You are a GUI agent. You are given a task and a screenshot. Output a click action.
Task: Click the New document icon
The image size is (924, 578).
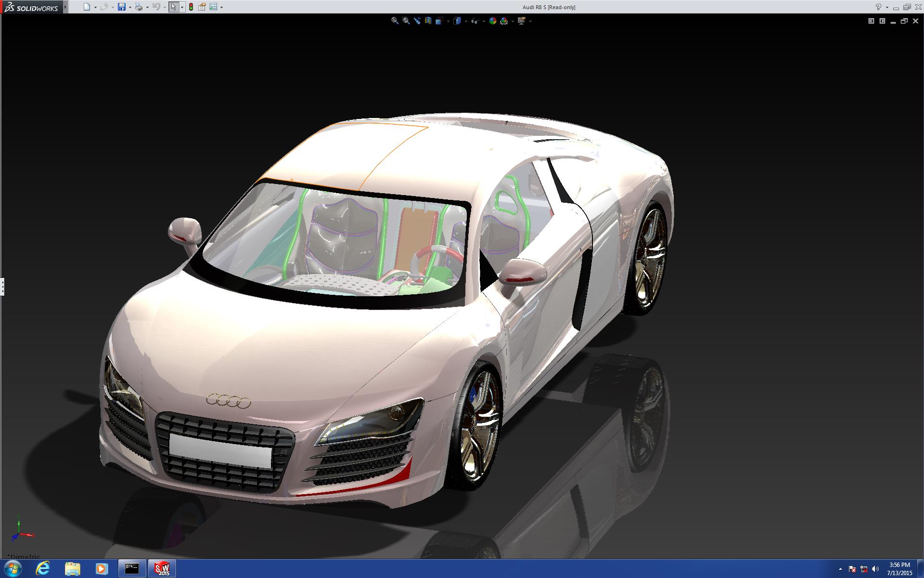87,7
